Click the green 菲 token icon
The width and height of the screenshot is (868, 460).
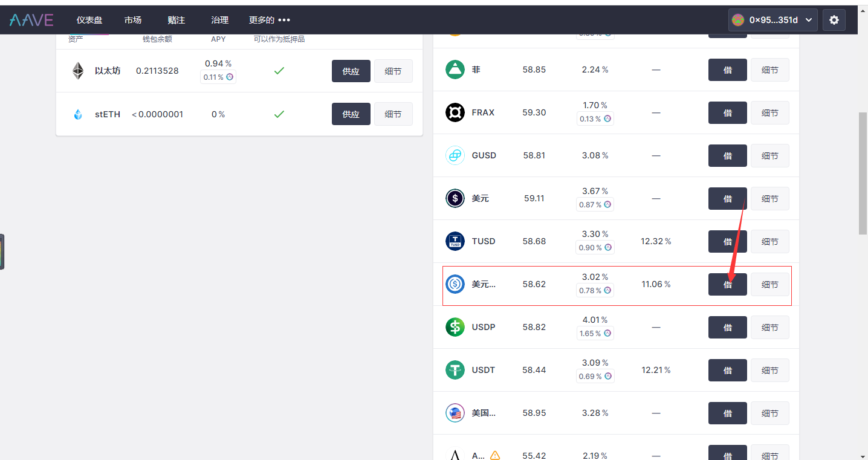pos(455,70)
